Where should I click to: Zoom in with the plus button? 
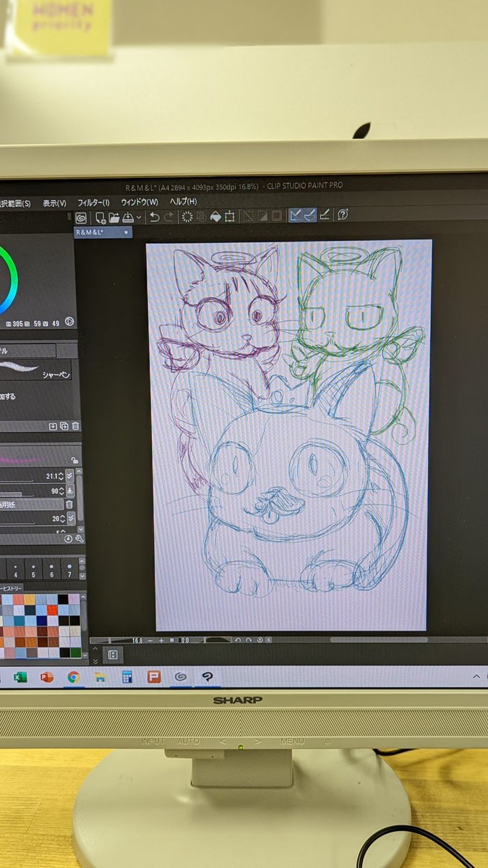(x=160, y=640)
